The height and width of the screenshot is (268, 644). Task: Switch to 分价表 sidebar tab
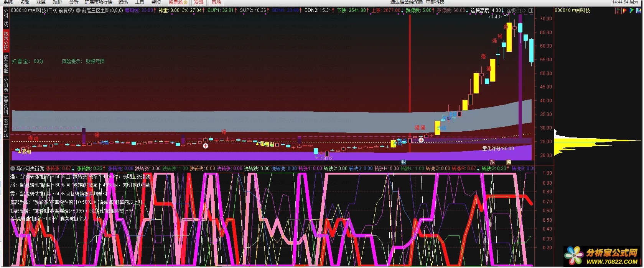(x=6, y=84)
